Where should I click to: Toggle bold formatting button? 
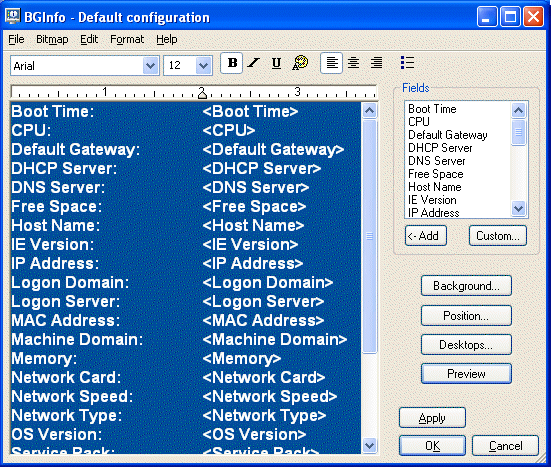[232, 63]
